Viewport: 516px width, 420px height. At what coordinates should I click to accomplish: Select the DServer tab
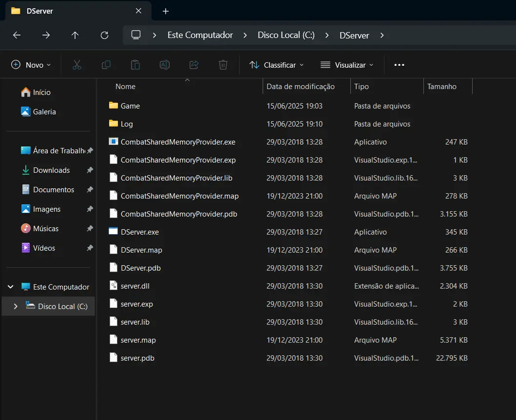tap(78, 11)
